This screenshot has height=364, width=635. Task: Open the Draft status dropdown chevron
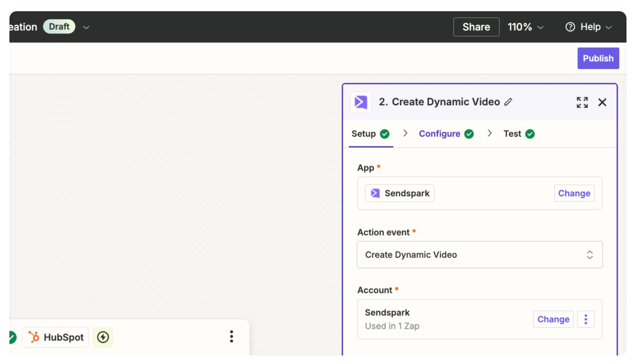pyautogui.click(x=86, y=27)
